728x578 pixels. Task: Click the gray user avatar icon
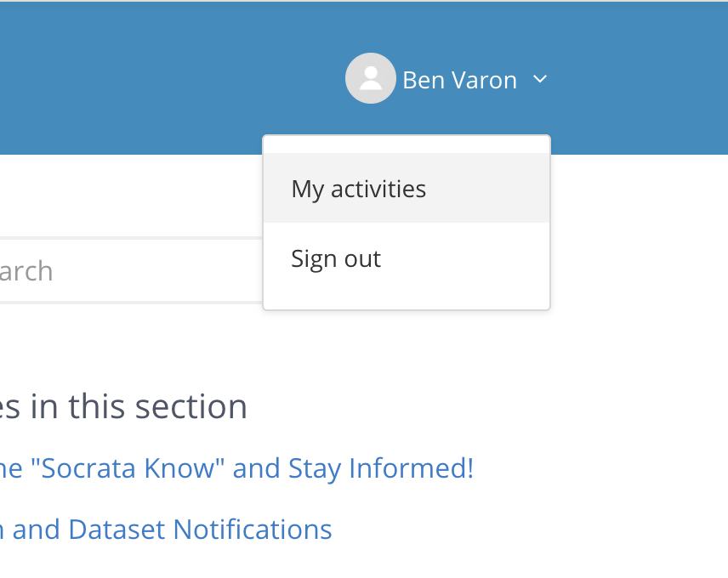pyautogui.click(x=371, y=78)
